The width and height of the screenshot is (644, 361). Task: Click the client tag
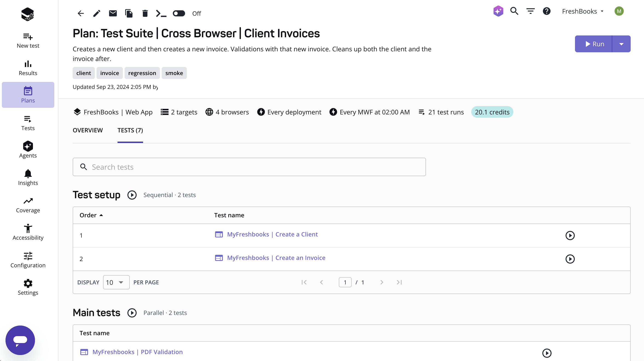(x=83, y=73)
